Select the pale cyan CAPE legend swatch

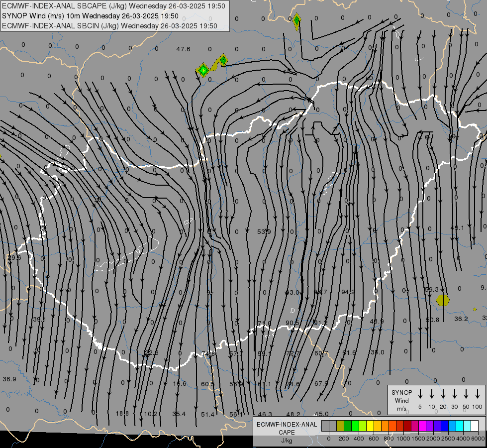point(467,426)
